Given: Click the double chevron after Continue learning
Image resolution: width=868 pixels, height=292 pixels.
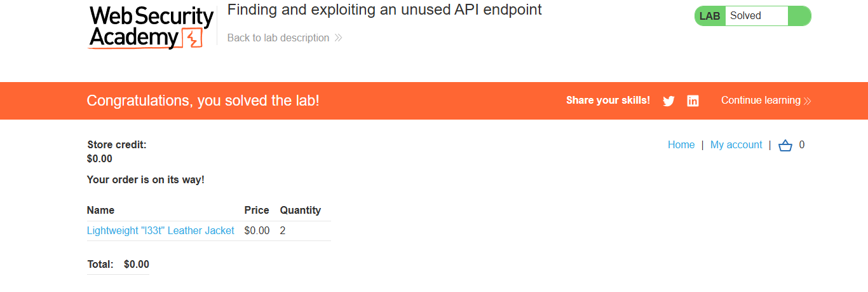Looking at the screenshot, I should point(808,101).
